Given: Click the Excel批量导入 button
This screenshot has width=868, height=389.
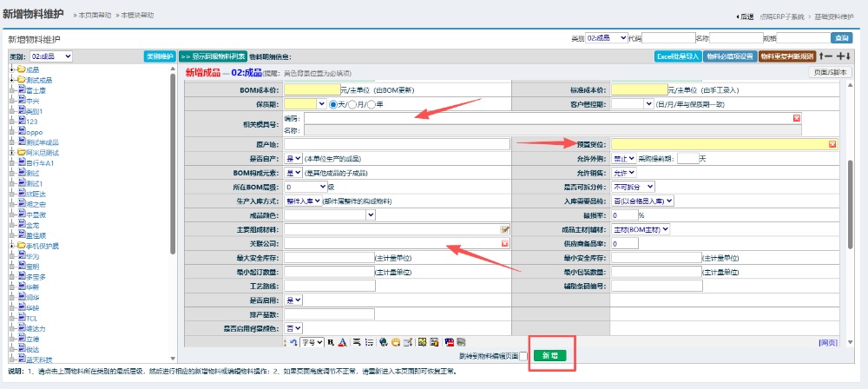Looking at the screenshot, I should coord(677,56).
